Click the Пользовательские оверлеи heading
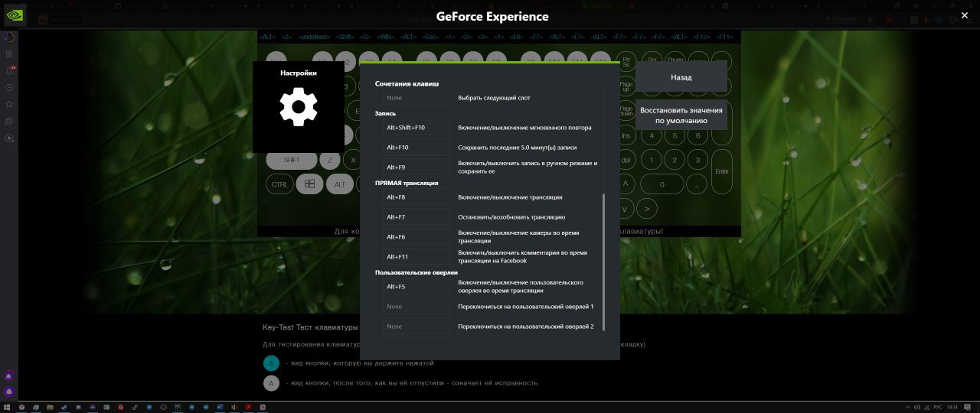Image resolution: width=980 pixels, height=413 pixels. [x=416, y=272]
